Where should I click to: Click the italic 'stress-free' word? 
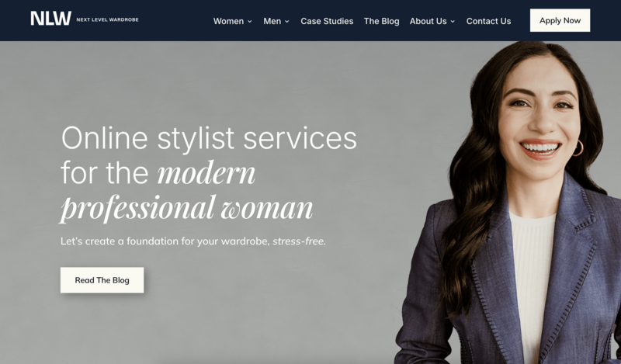(299, 241)
